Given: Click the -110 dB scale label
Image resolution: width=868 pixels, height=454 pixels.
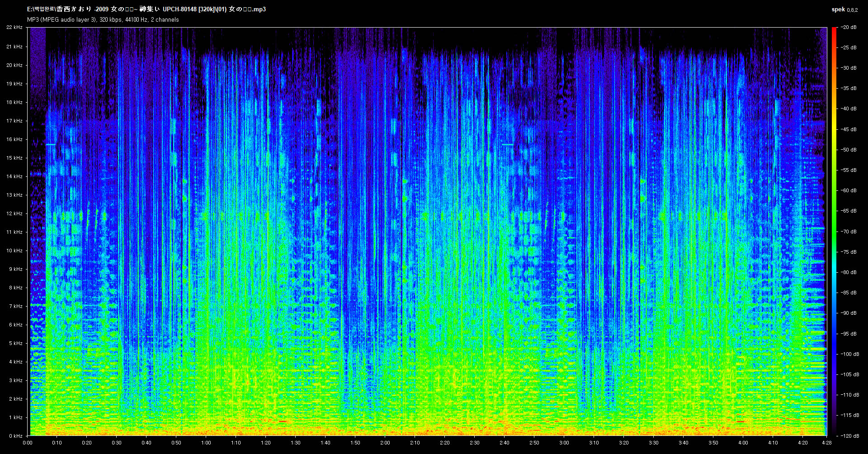Looking at the screenshot, I should pyautogui.click(x=850, y=395).
